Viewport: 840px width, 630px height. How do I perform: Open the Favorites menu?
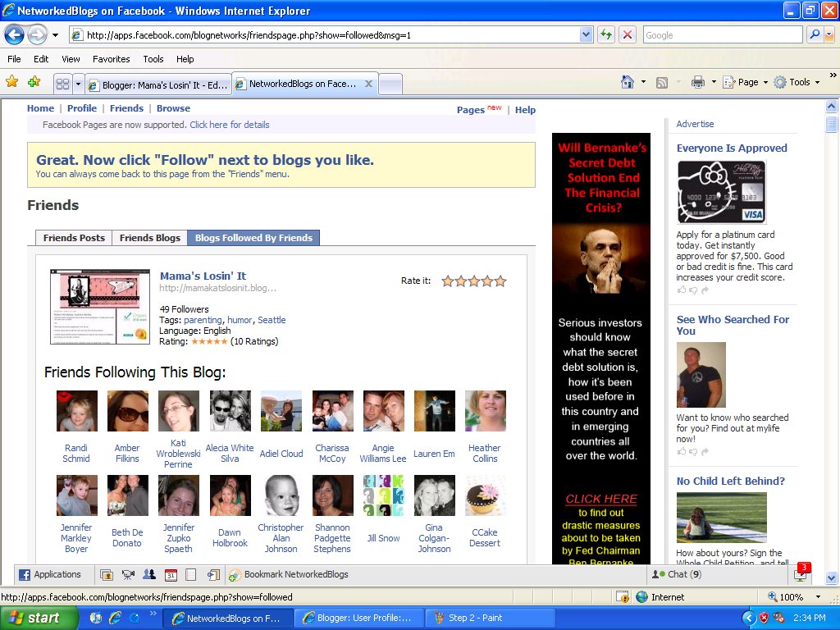click(111, 59)
